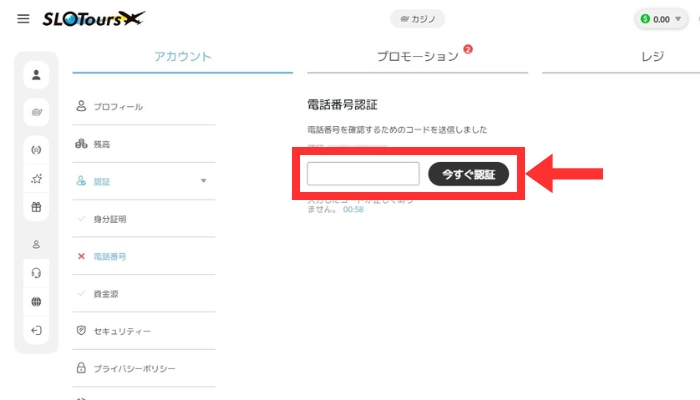Switch to the プロモーション tab
Image resolution: width=700 pixels, height=400 pixels.
click(x=417, y=56)
